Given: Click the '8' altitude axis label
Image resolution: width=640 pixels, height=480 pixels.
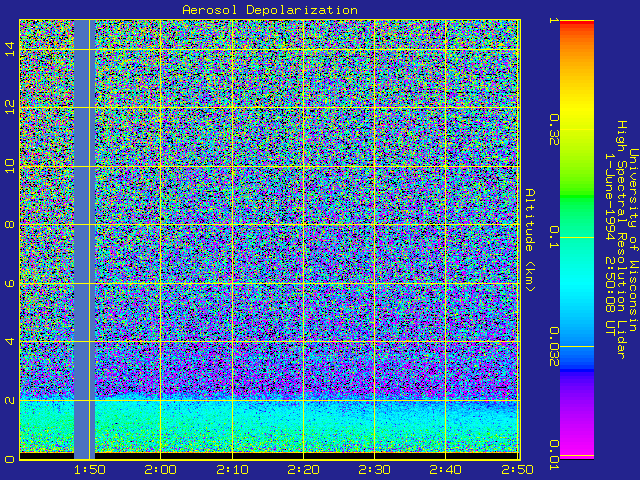Looking at the screenshot, I should pyautogui.click(x=10, y=224).
